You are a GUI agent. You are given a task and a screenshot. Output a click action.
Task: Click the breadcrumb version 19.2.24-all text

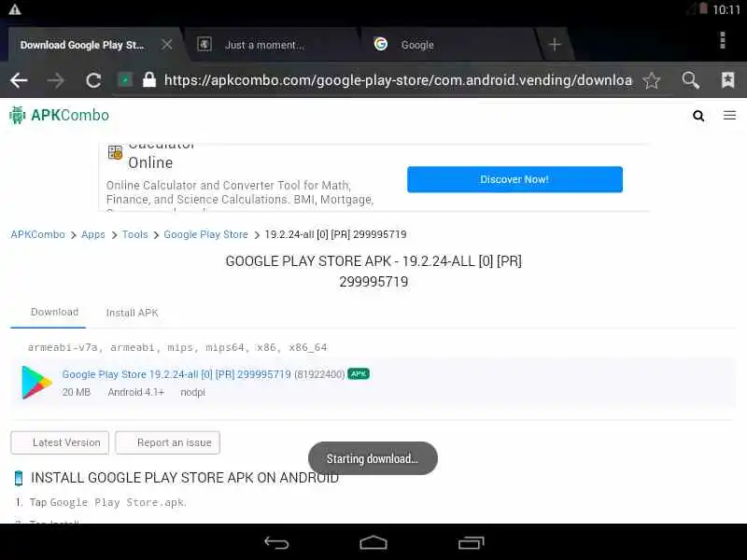click(335, 234)
